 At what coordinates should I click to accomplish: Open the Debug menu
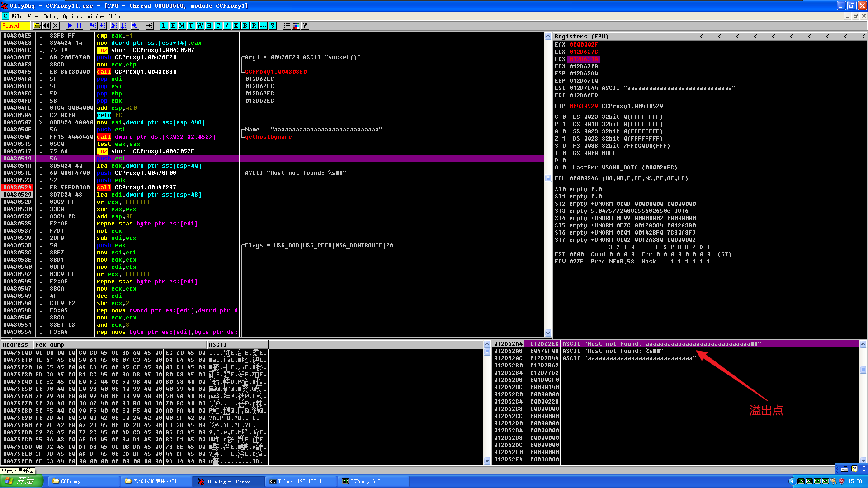[51, 16]
